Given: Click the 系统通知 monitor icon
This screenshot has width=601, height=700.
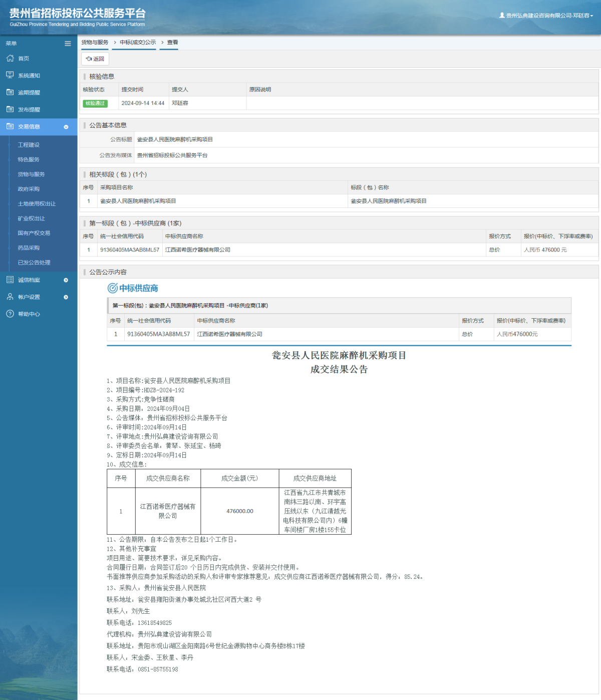Looking at the screenshot, I should point(10,75).
